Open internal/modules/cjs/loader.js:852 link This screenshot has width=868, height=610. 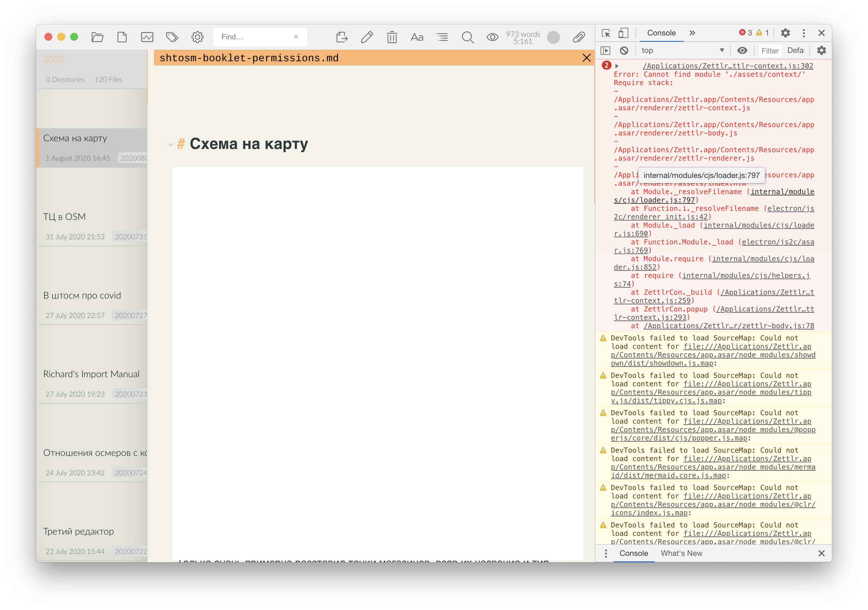(714, 263)
